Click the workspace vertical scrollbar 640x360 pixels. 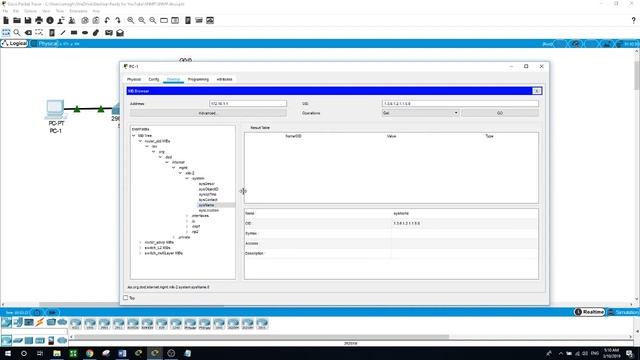click(636, 76)
